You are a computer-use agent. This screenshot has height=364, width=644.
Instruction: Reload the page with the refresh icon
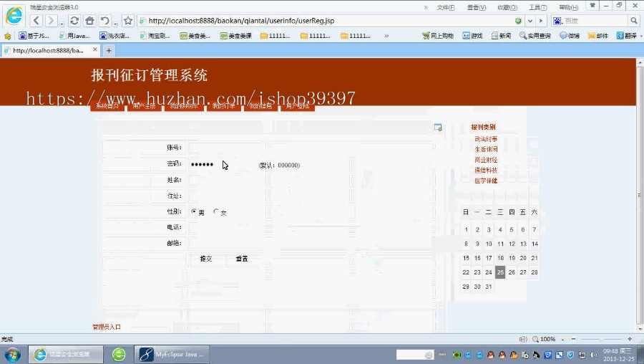(x=74, y=21)
